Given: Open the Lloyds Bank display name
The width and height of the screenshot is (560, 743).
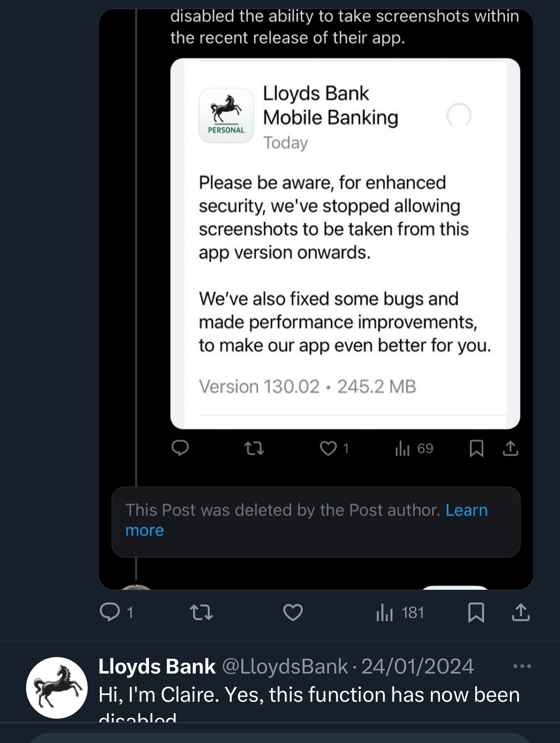Looking at the screenshot, I should [x=157, y=667].
